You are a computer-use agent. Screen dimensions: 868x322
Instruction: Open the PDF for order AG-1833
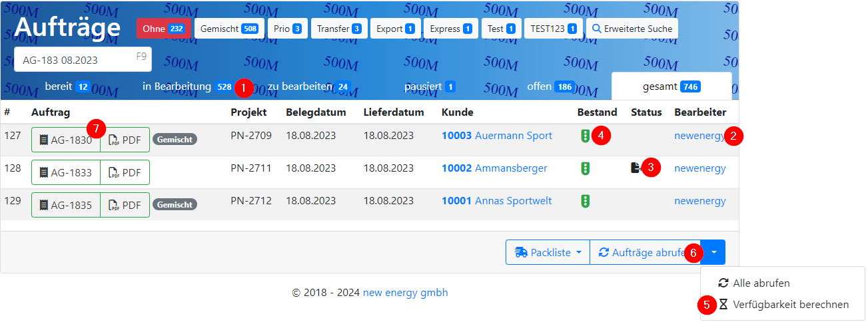pyautogui.click(x=125, y=173)
